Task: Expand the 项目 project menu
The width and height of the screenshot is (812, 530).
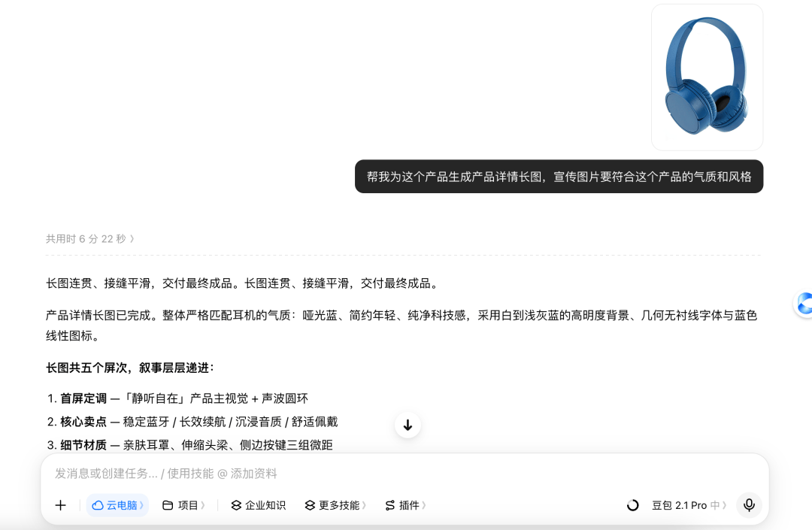Action: pyautogui.click(x=183, y=505)
